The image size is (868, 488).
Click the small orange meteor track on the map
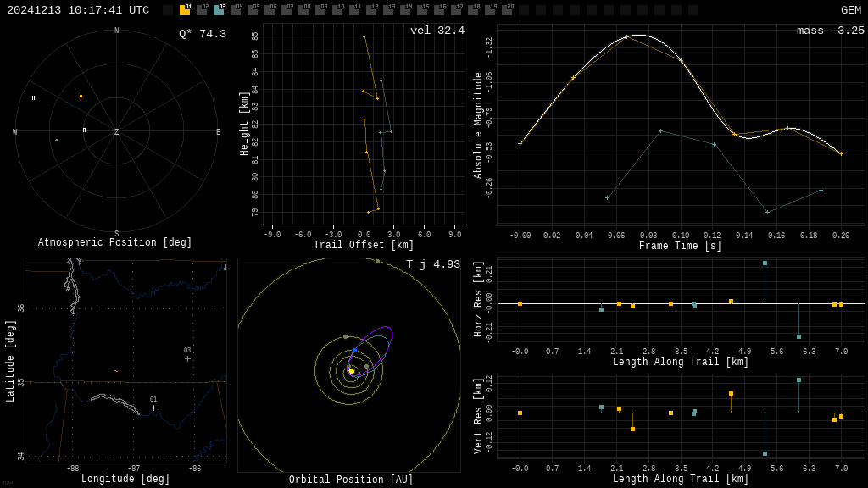click(116, 371)
